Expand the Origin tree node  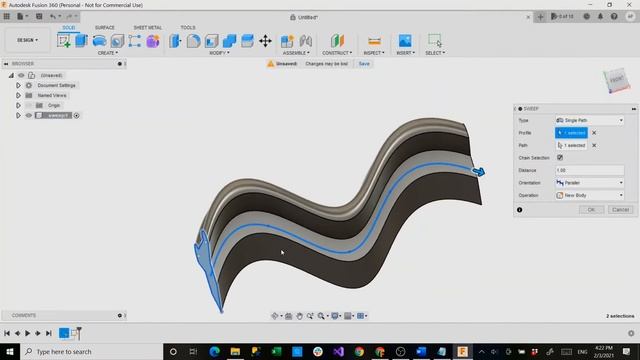click(18, 105)
